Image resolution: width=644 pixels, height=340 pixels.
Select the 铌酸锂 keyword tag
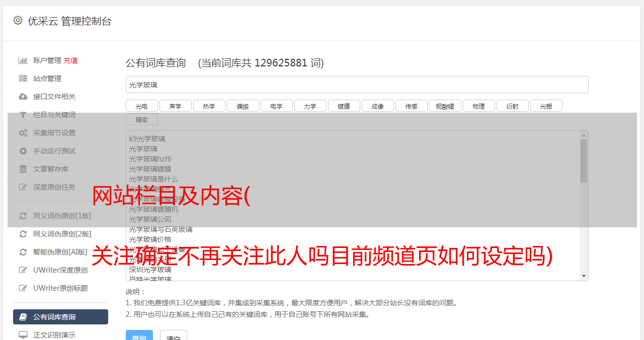(445, 106)
